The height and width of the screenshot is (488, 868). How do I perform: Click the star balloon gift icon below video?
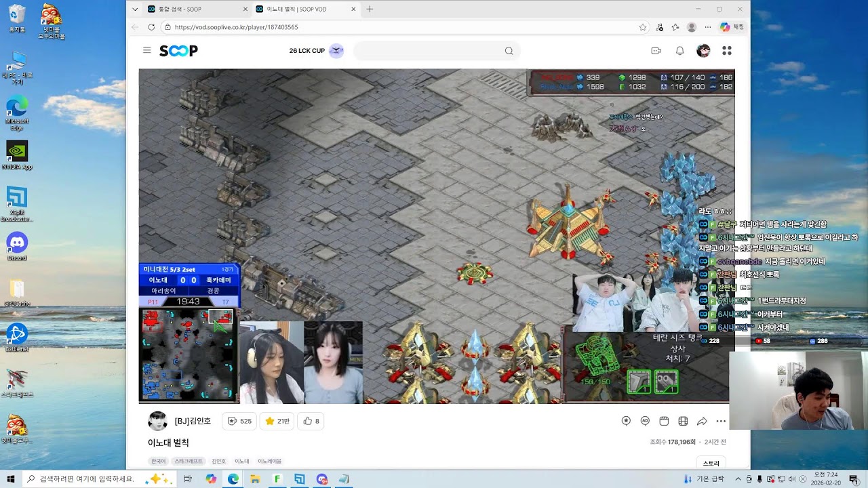pos(626,421)
